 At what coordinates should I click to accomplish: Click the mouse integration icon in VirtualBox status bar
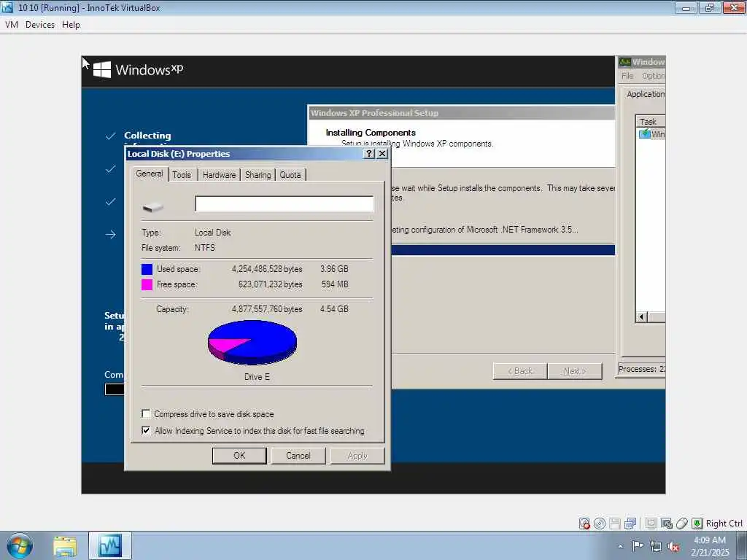click(682, 524)
